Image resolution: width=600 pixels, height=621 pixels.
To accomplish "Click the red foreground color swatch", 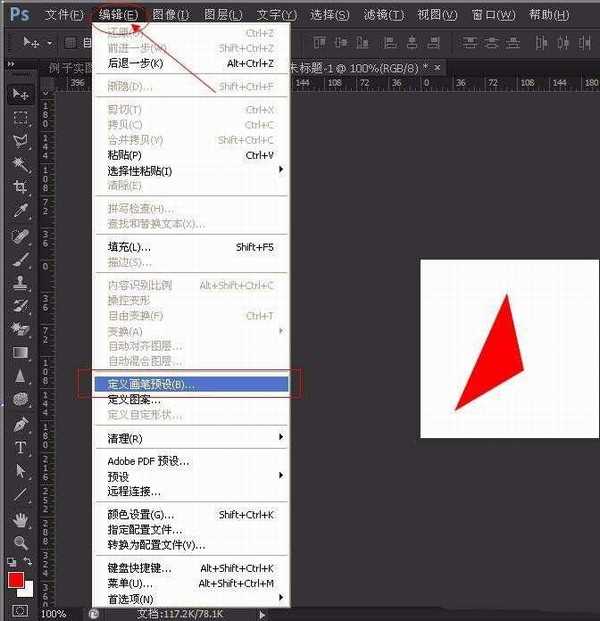I will click(x=16, y=579).
